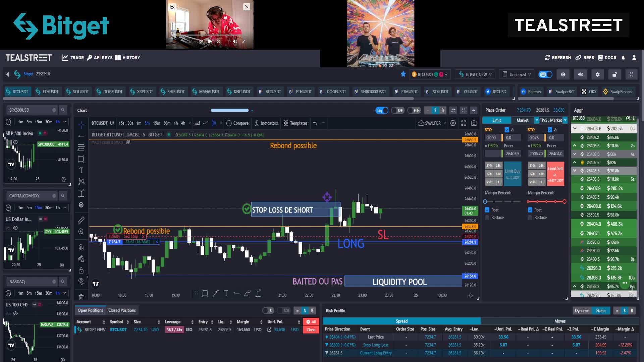Screen dimensions: 644x362
Task: Click the zoom in chart tool
Action: [81, 232]
